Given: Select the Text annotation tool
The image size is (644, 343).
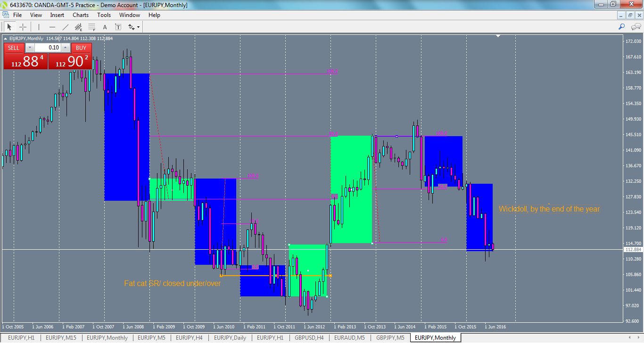Looking at the screenshot, I should click(x=105, y=27).
